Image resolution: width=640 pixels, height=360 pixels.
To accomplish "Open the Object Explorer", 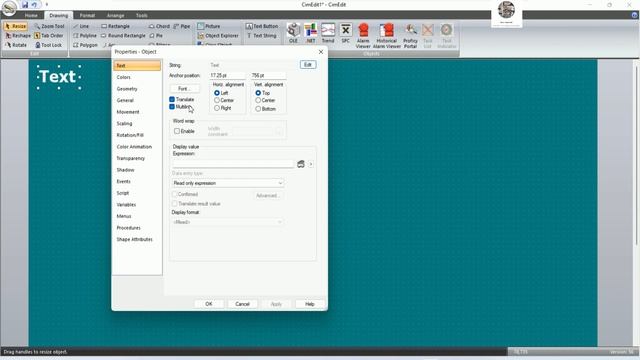I will tap(218, 36).
